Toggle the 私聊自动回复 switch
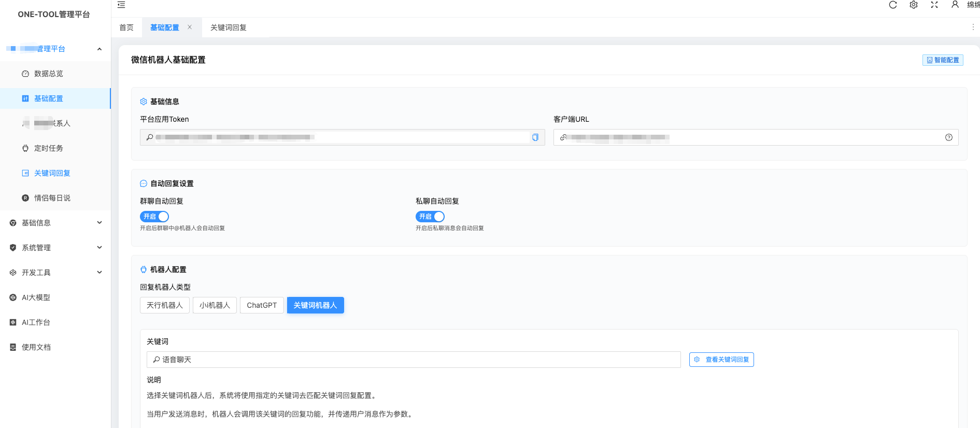This screenshot has height=428, width=980. tap(430, 217)
